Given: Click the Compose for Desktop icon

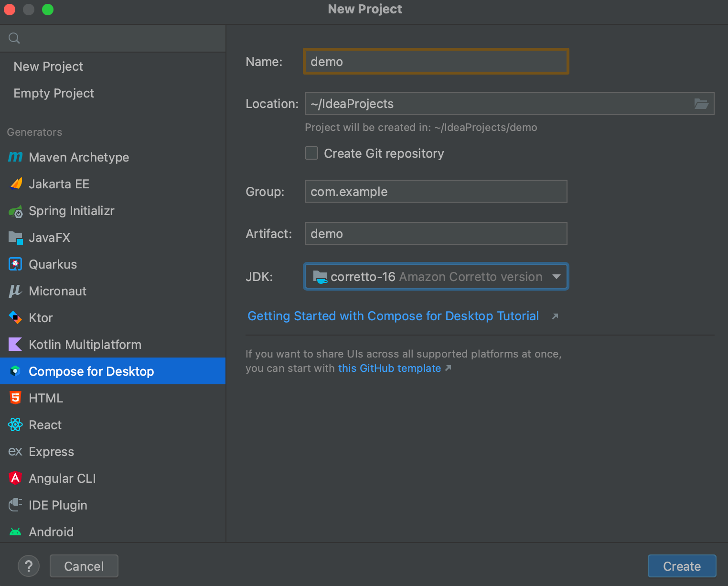Looking at the screenshot, I should (x=15, y=371).
